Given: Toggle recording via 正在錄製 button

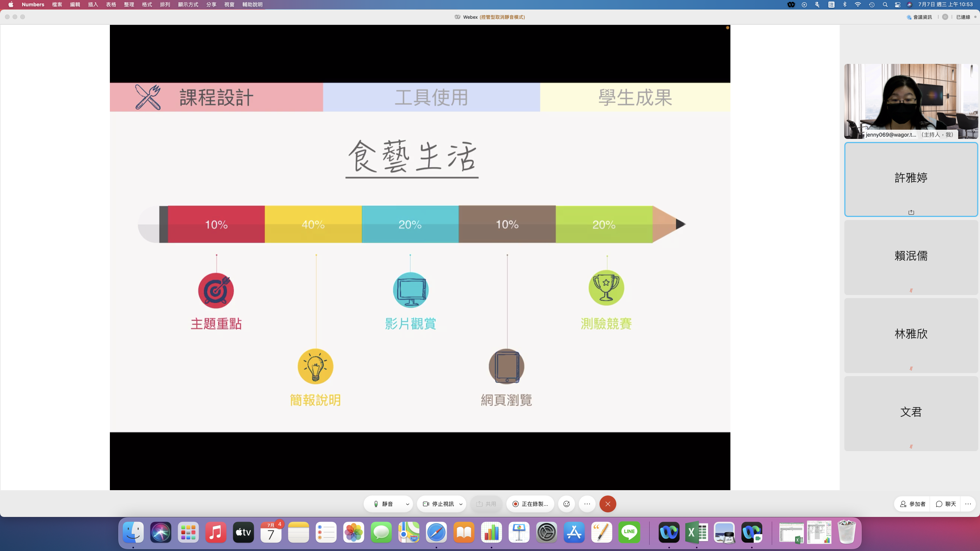Looking at the screenshot, I should [530, 504].
